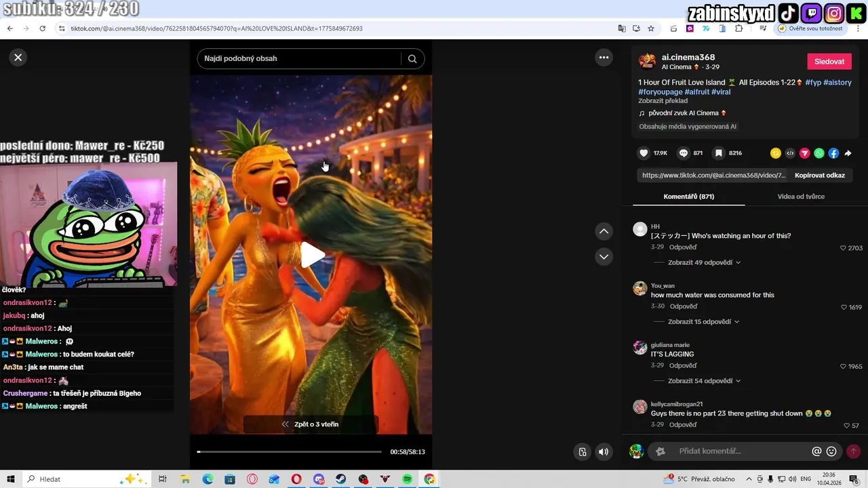Open ai.cinema368 profile name

coord(688,58)
